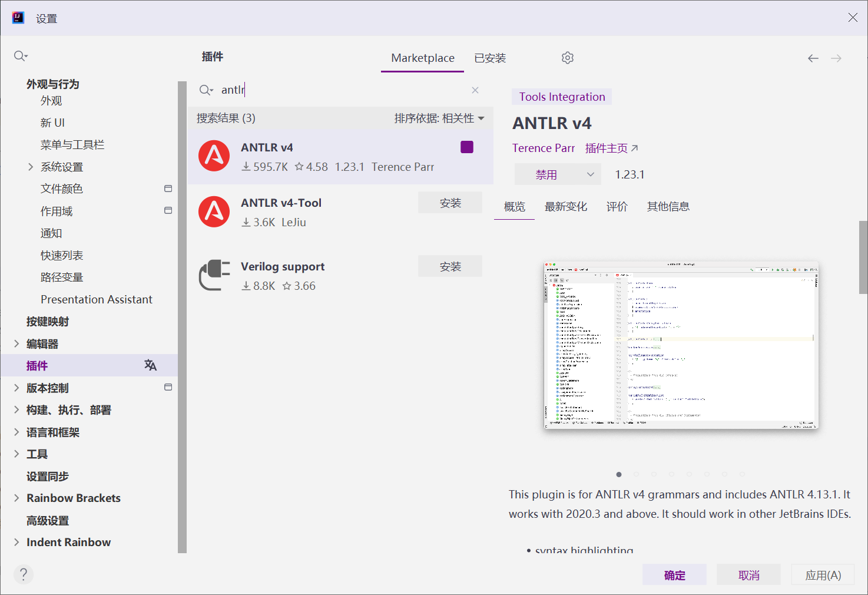Expand the 语言和框架 section
The width and height of the screenshot is (868, 595).
[x=16, y=432]
